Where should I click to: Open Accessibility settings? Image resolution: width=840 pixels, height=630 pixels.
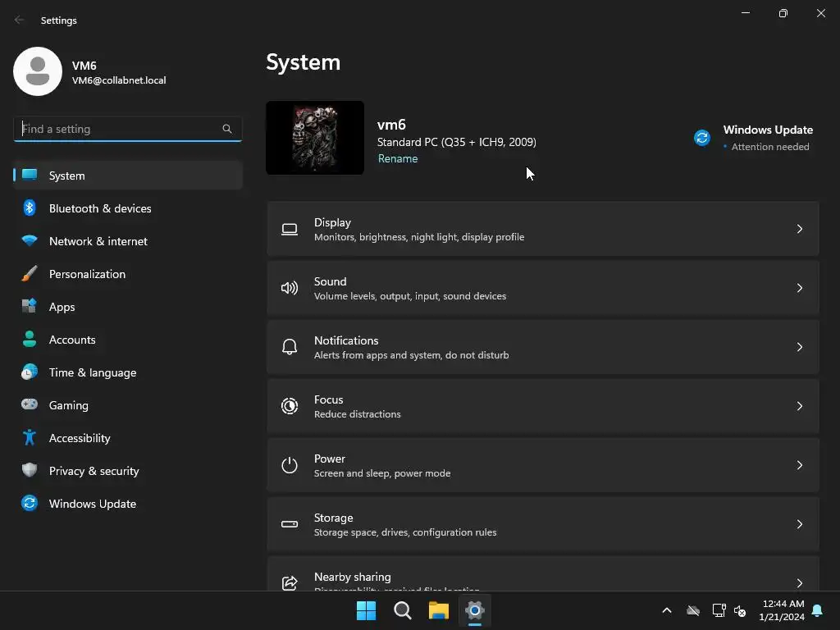pos(128,438)
